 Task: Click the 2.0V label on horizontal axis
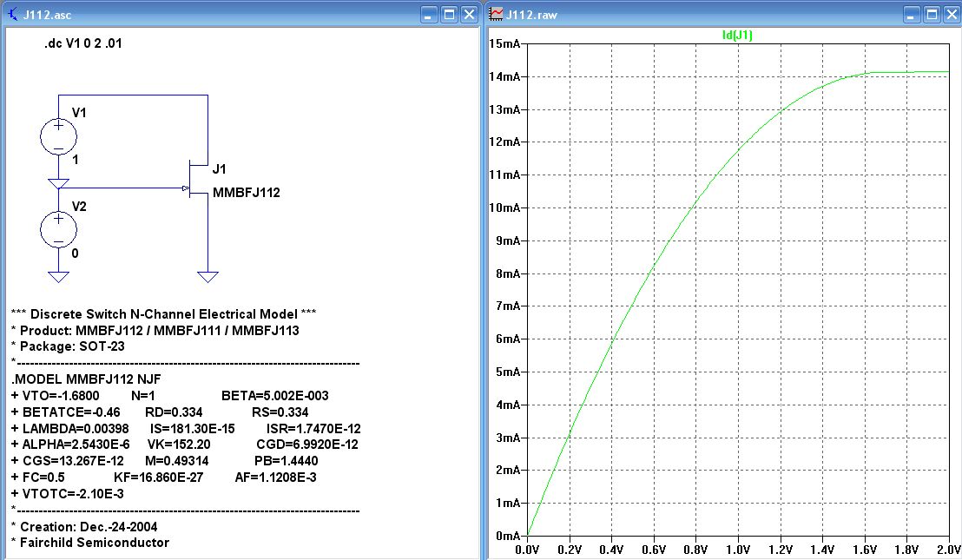(948, 550)
